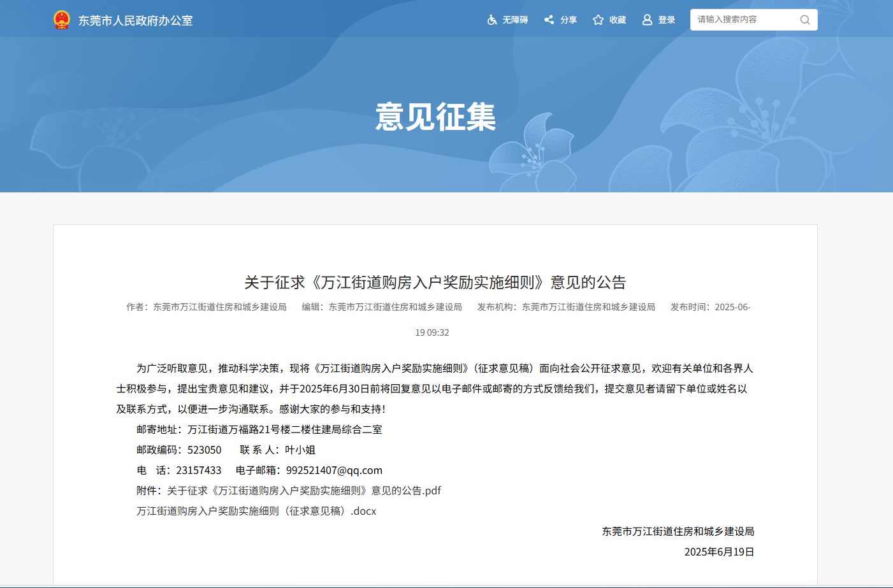Click the national emblem logo icon
The width and height of the screenshot is (893, 588).
(x=61, y=20)
